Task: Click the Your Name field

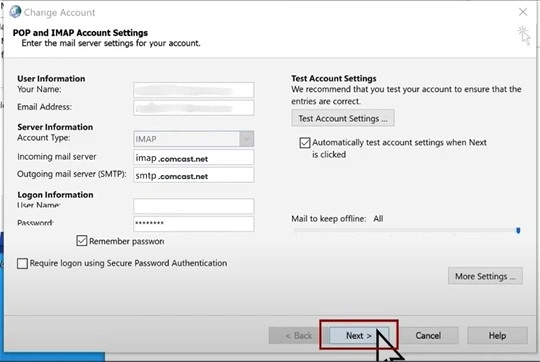Action: 194,90
